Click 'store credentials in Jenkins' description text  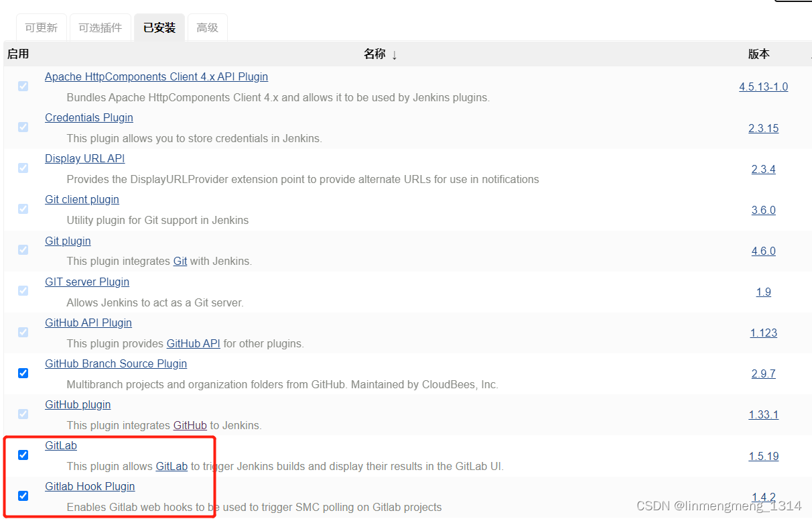[x=194, y=139]
